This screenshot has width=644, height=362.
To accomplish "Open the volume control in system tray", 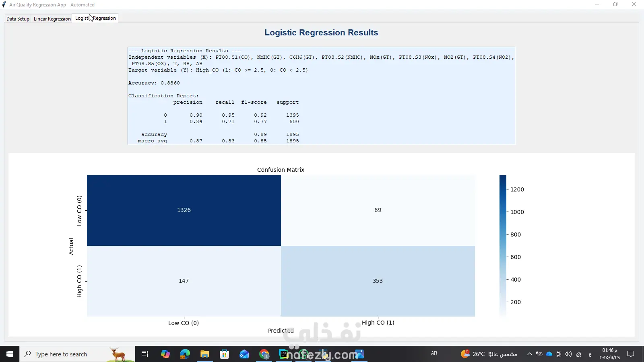I will [x=568, y=354].
